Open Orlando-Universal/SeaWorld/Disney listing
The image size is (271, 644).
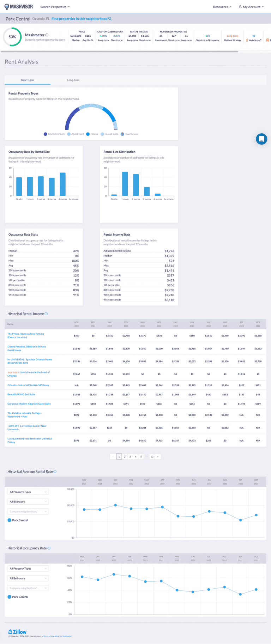[x=28, y=385]
